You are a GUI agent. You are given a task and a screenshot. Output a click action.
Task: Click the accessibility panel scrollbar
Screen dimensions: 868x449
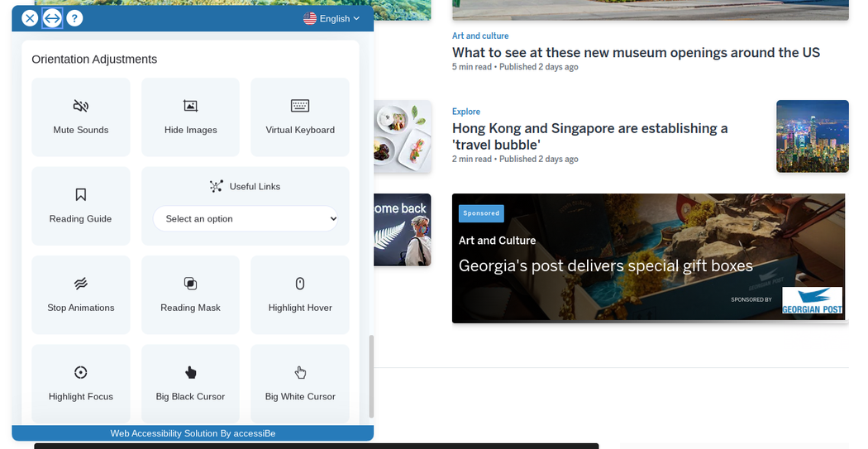[371, 376]
